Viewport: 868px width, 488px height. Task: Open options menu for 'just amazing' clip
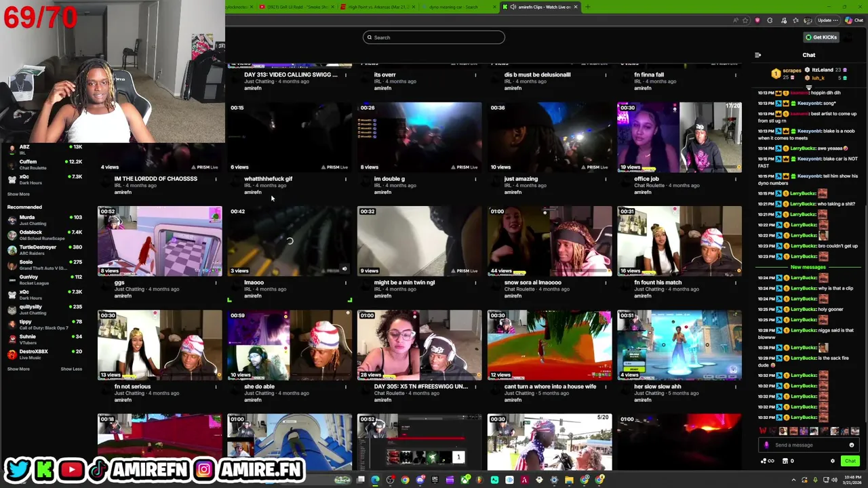coord(606,180)
